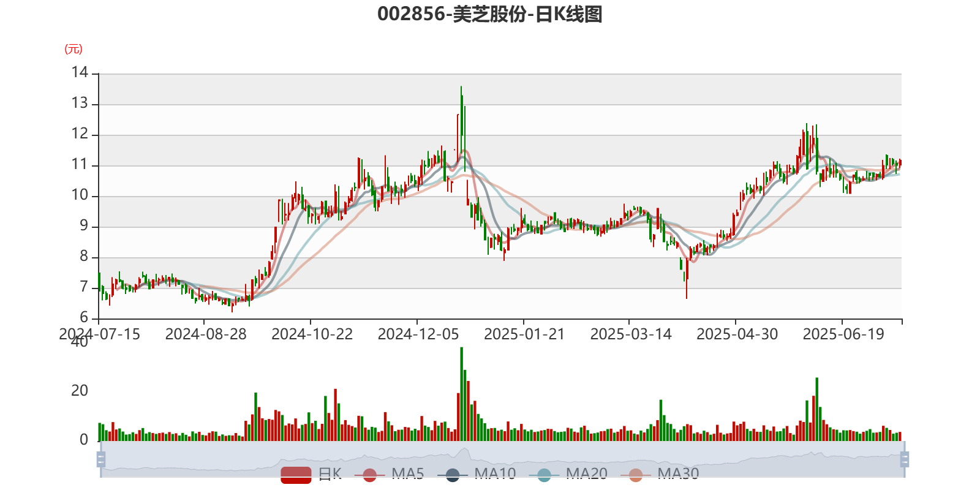Click the price axis label 6
980x490 pixels.
pyautogui.click(x=84, y=318)
